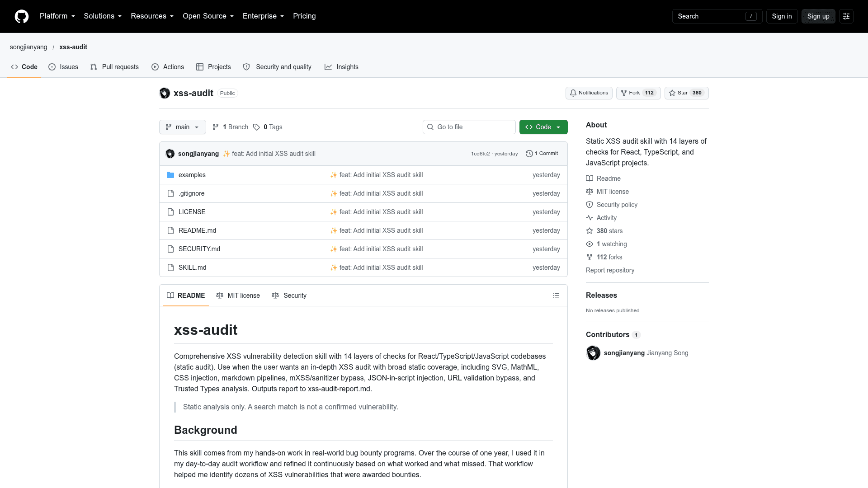This screenshot has width=868, height=488.
Task: Open the Insights tab
Action: 341,67
